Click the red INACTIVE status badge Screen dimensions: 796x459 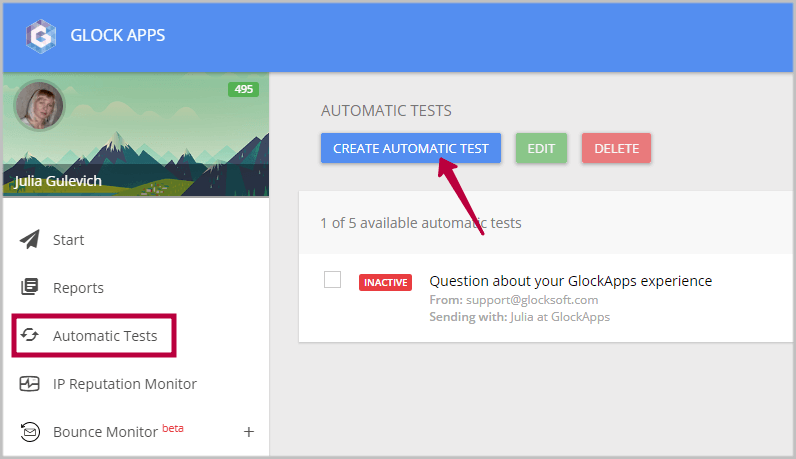click(385, 282)
